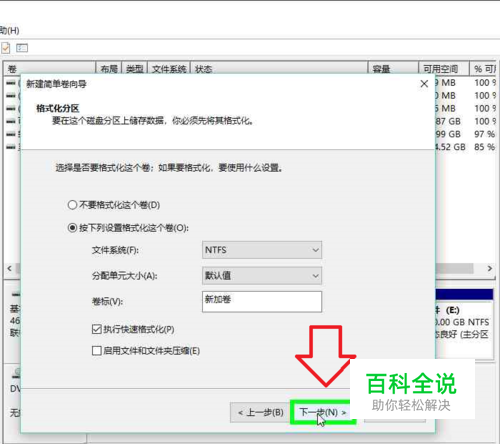Open the file system NTFS dropdown
This screenshot has width=500, height=444.
click(x=262, y=250)
